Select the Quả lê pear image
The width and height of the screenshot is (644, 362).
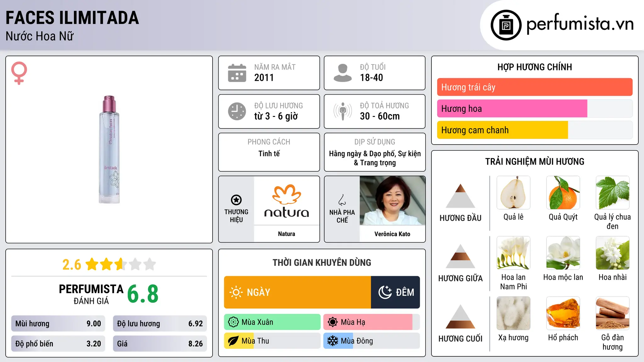pyautogui.click(x=514, y=193)
